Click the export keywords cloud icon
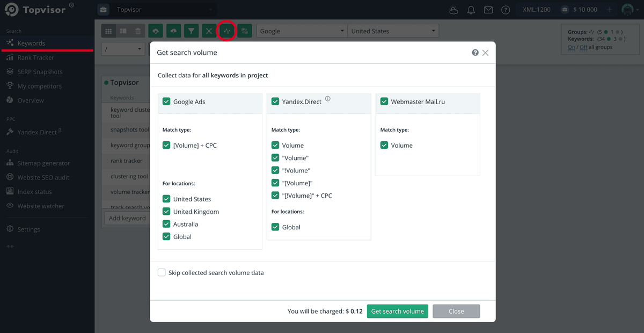The width and height of the screenshot is (644, 333). click(173, 31)
